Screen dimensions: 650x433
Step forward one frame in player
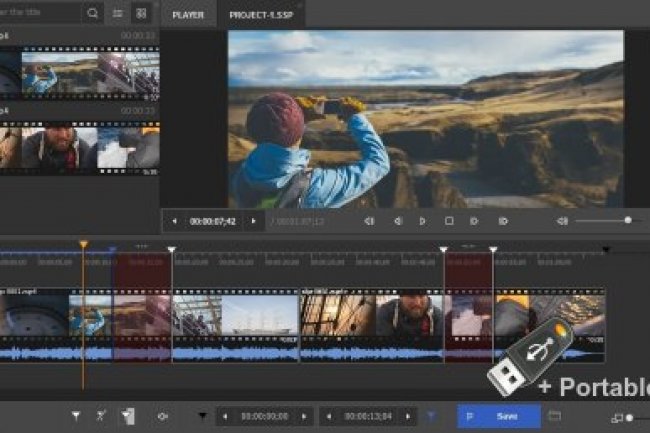click(x=475, y=221)
